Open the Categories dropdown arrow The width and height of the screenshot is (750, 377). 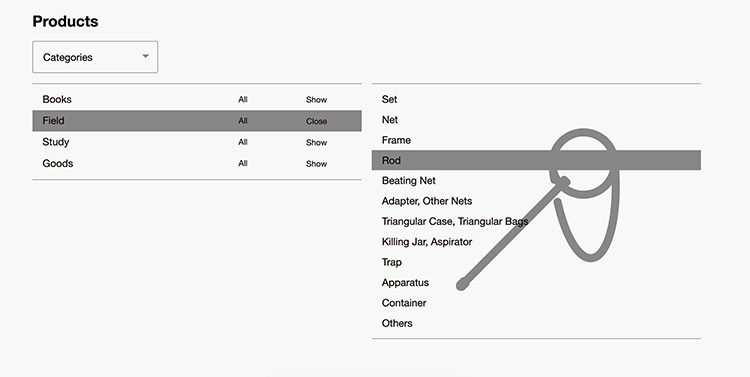point(145,56)
